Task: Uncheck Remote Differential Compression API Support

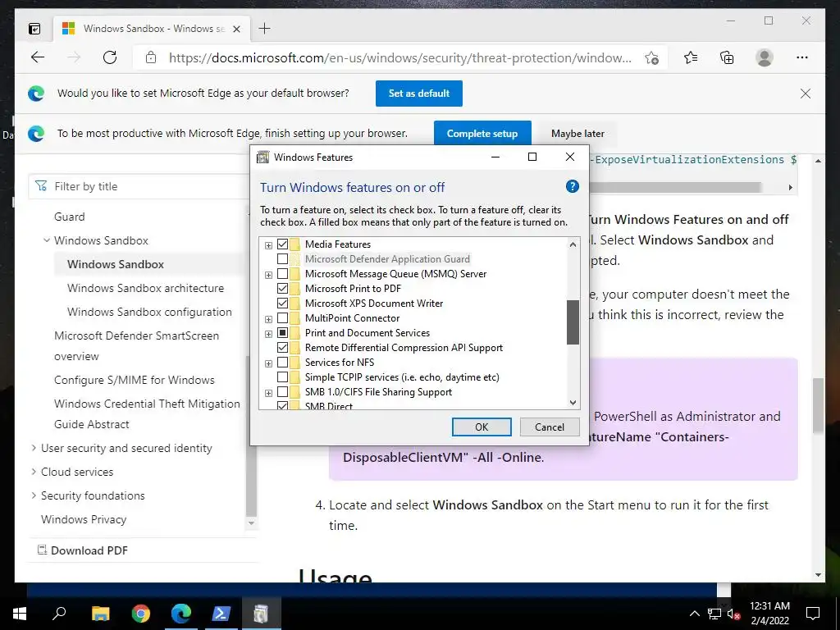Action: coord(282,348)
